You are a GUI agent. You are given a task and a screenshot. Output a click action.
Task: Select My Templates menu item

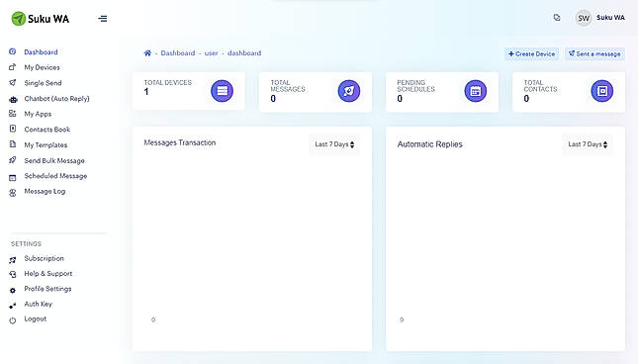(x=46, y=144)
